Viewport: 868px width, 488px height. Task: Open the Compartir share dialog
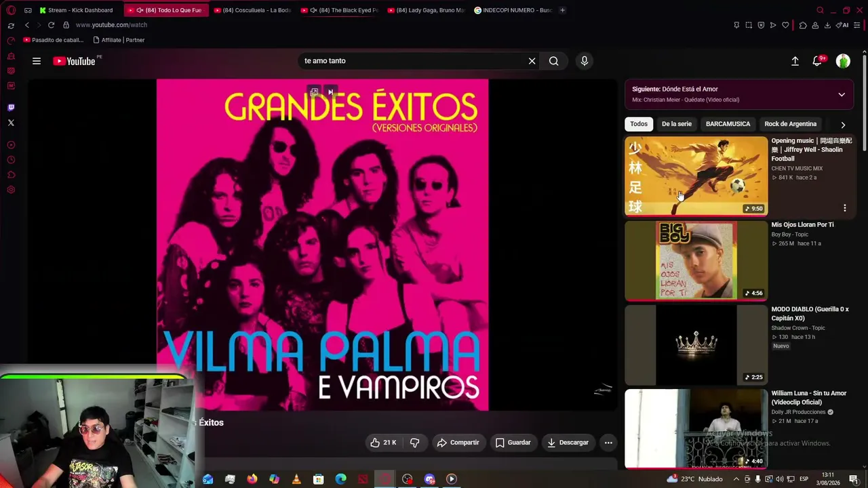[x=458, y=443]
